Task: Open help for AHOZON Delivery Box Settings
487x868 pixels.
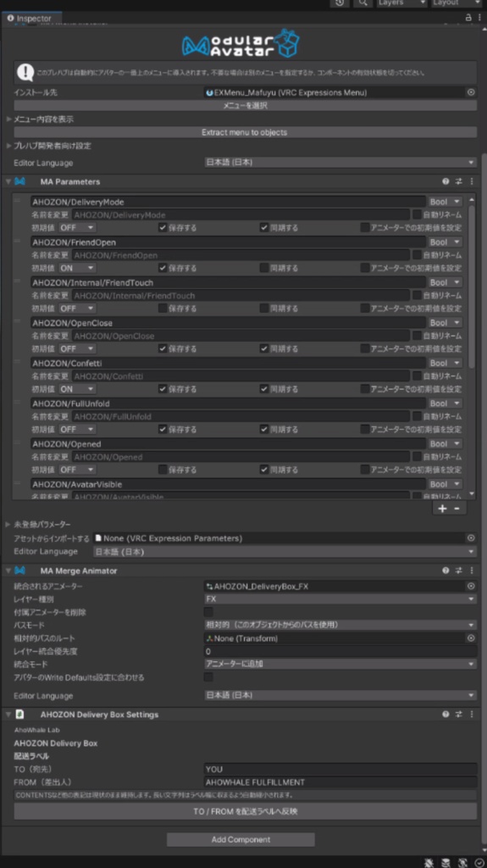Action: click(445, 715)
